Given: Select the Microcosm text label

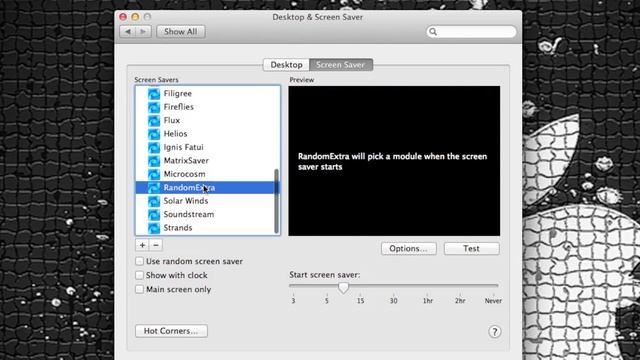Looking at the screenshot, I should pyautogui.click(x=184, y=174).
